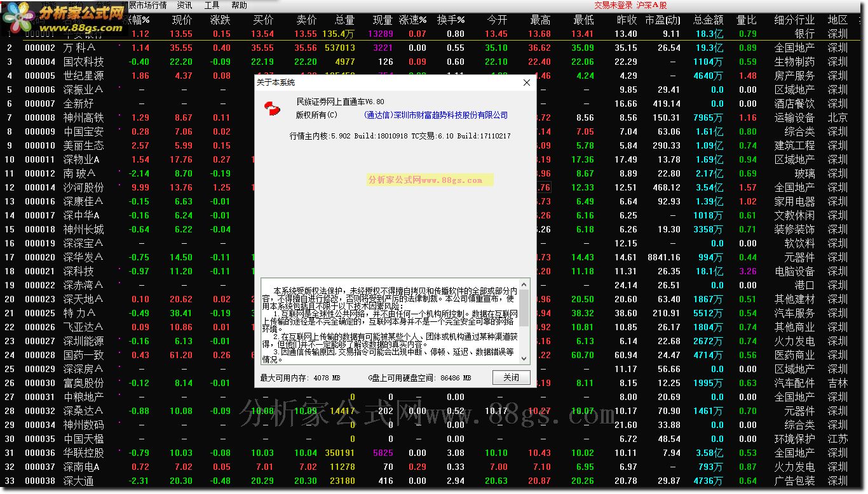The width and height of the screenshot is (868, 494).
Task: Sort by the 涨速% column header
Action: tap(413, 20)
